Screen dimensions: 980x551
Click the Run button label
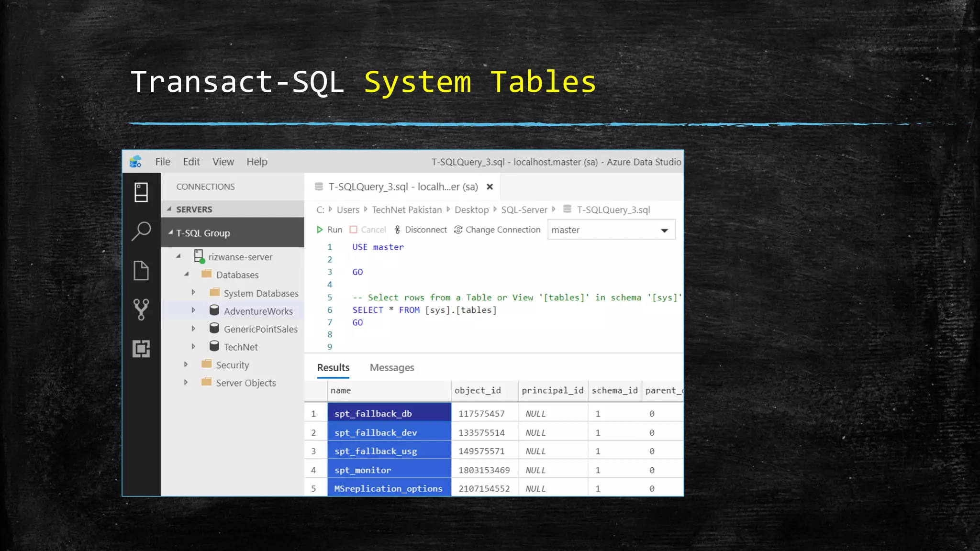click(x=335, y=230)
